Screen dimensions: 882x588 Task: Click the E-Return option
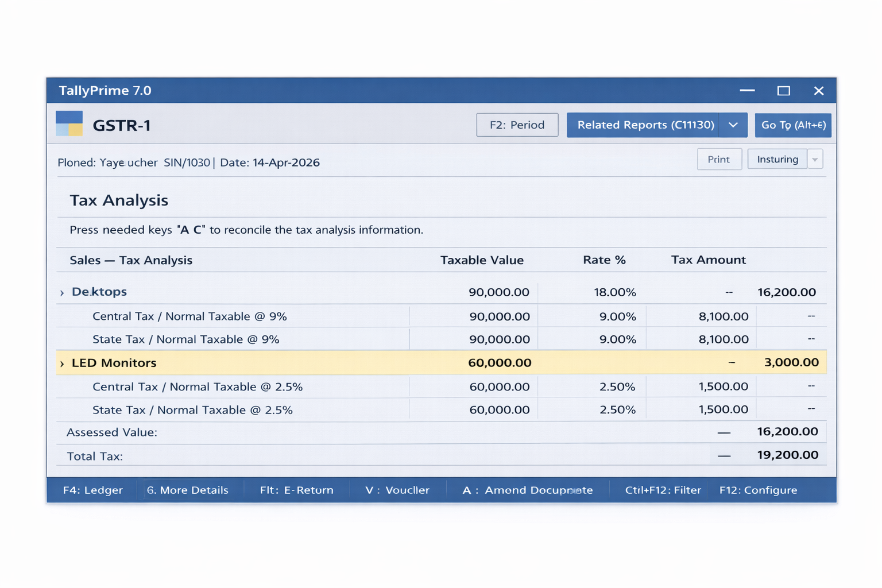[296, 490]
